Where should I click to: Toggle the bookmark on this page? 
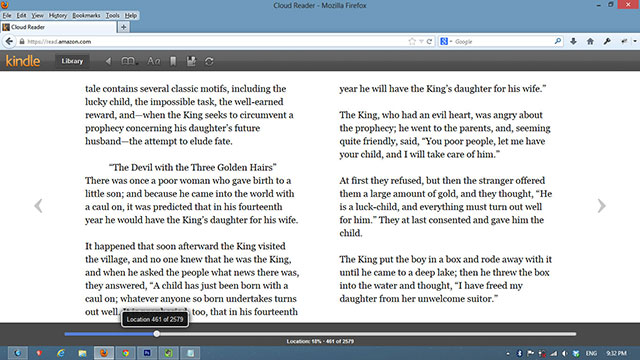[x=173, y=61]
